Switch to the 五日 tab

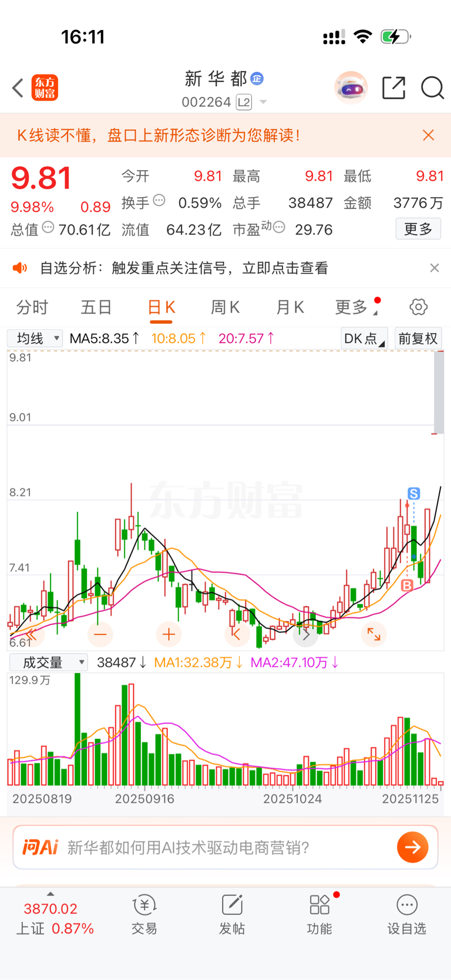(x=96, y=307)
